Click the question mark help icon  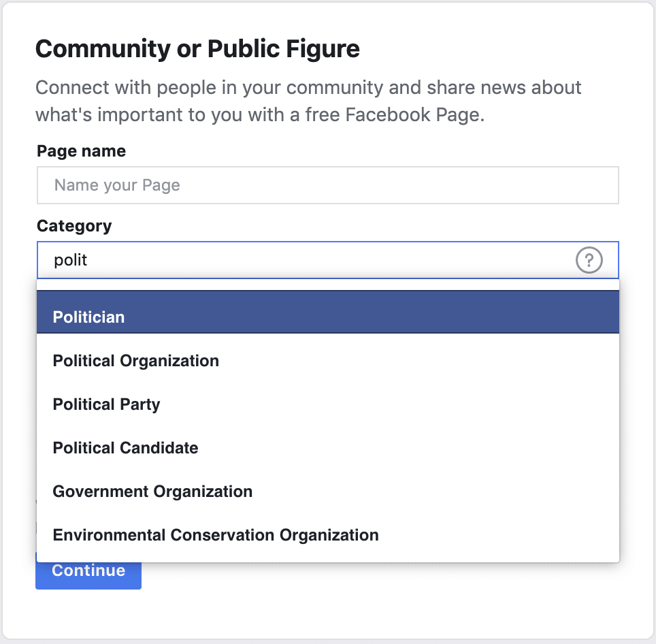tap(589, 260)
